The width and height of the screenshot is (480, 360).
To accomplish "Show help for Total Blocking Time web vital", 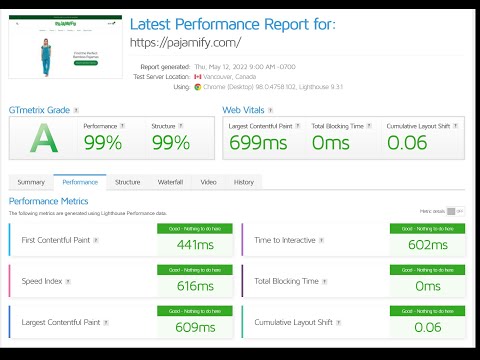I will 369,126.
